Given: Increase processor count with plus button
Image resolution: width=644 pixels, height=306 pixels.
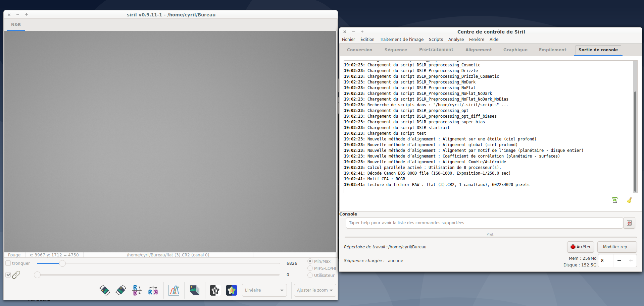Looking at the screenshot, I should click(x=631, y=260).
